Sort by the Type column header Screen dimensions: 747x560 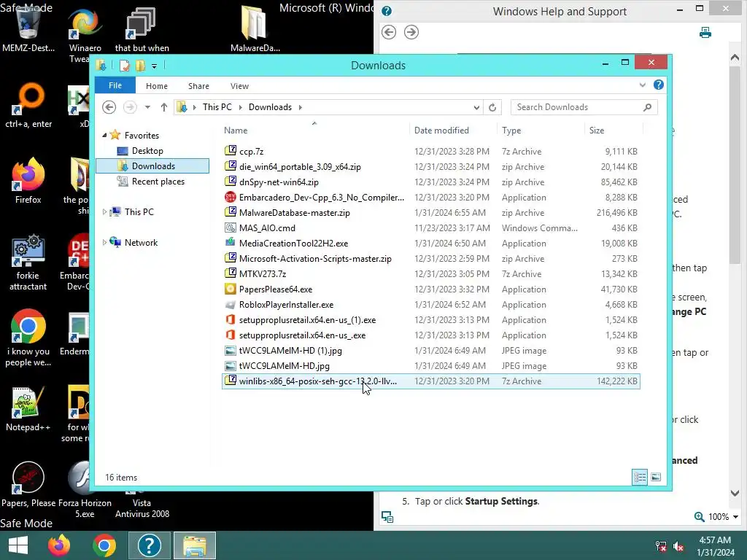click(x=541, y=130)
